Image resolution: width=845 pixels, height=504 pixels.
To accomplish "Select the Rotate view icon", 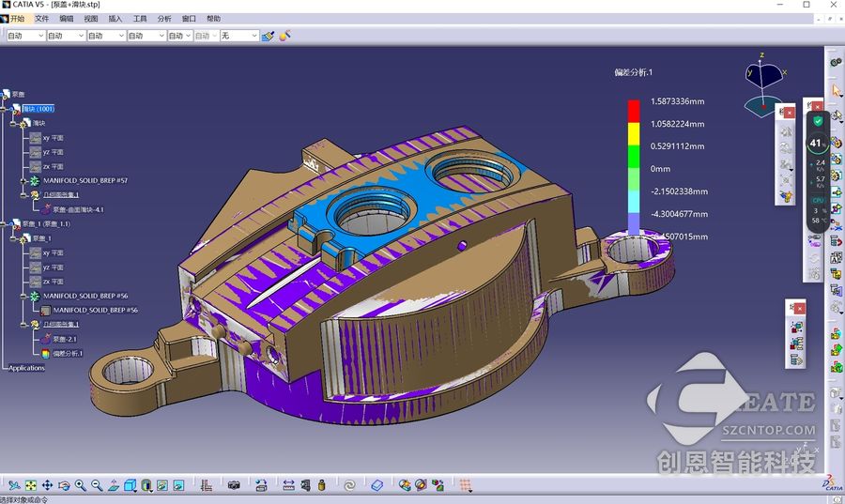I will pos(64,485).
